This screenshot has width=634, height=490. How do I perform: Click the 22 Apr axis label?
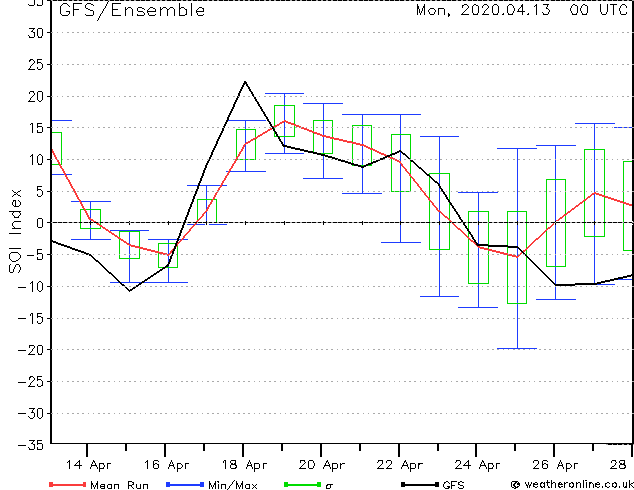pos(399,465)
